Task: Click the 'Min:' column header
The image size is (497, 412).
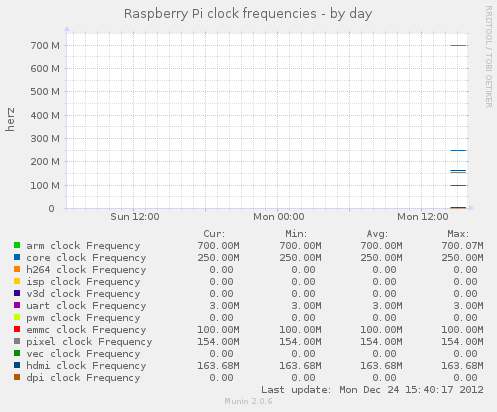Action: pos(296,234)
